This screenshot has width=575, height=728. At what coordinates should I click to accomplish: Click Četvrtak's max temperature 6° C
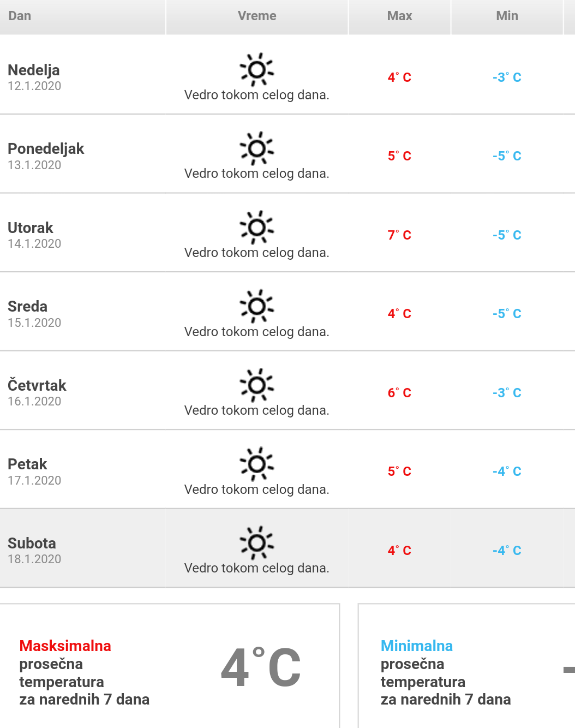(x=399, y=393)
